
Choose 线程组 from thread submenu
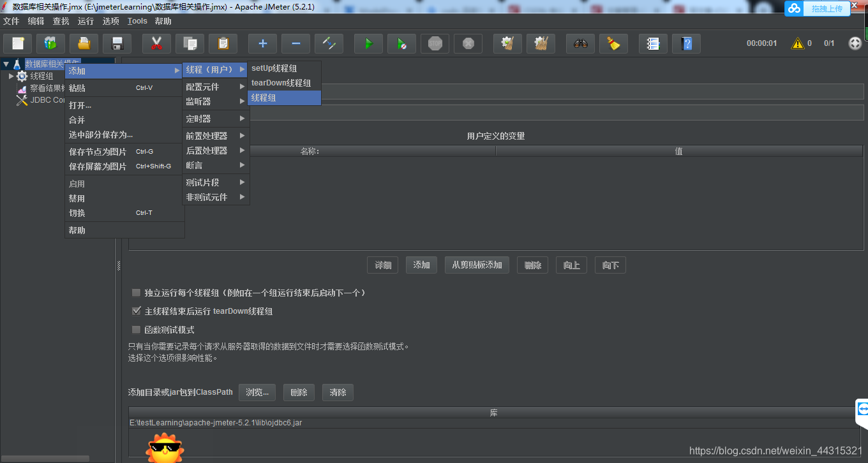(284, 98)
